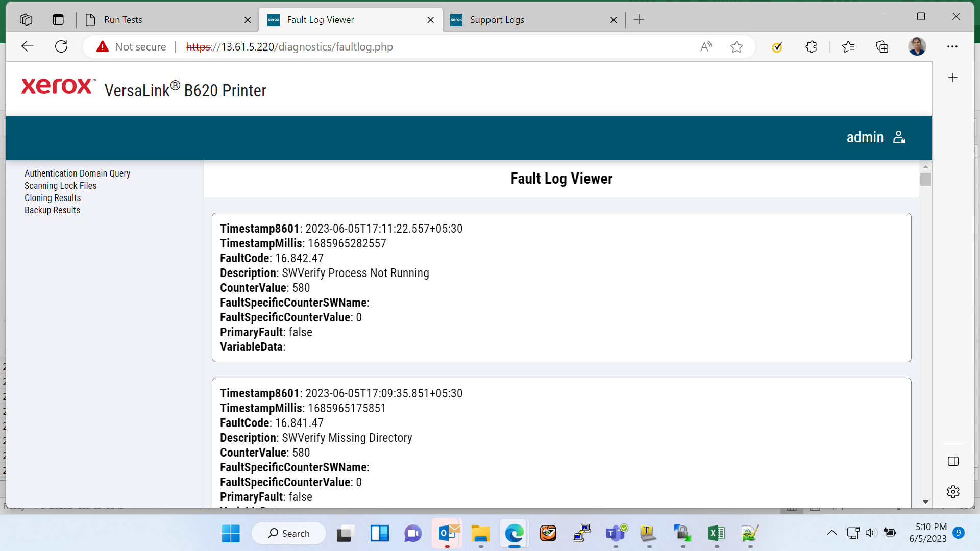This screenshot has height=551, width=980.
Task: Expand the hidden system tray icons chevron
Action: point(831,533)
